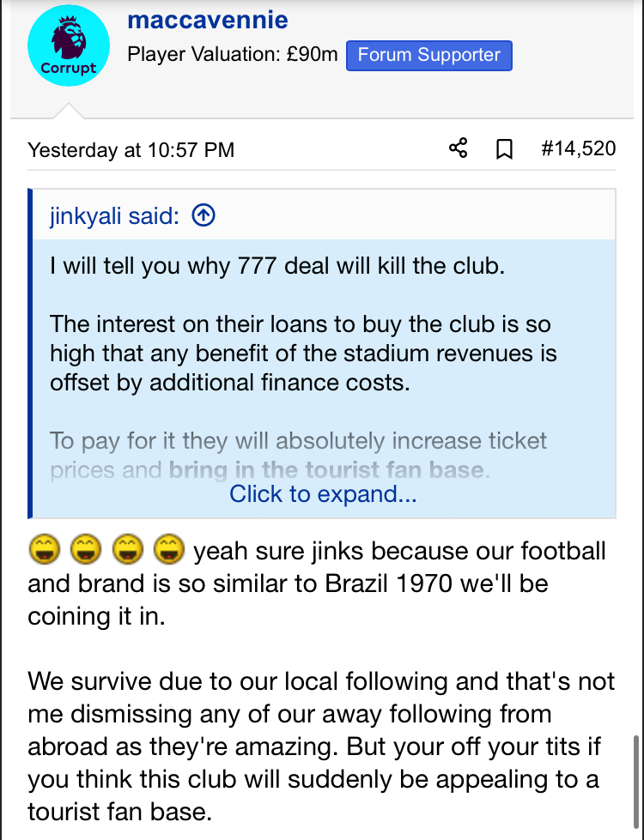
Task: Click the fourth laughing emoji
Action: click(x=169, y=550)
